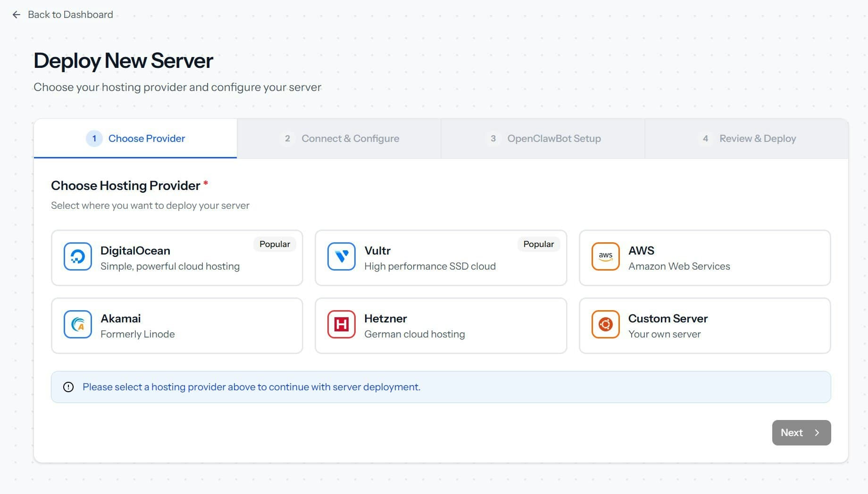Viewport: 868px width, 494px height.
Task: Choose Custom Server for your own server
Action: click(x=704, y=325)
